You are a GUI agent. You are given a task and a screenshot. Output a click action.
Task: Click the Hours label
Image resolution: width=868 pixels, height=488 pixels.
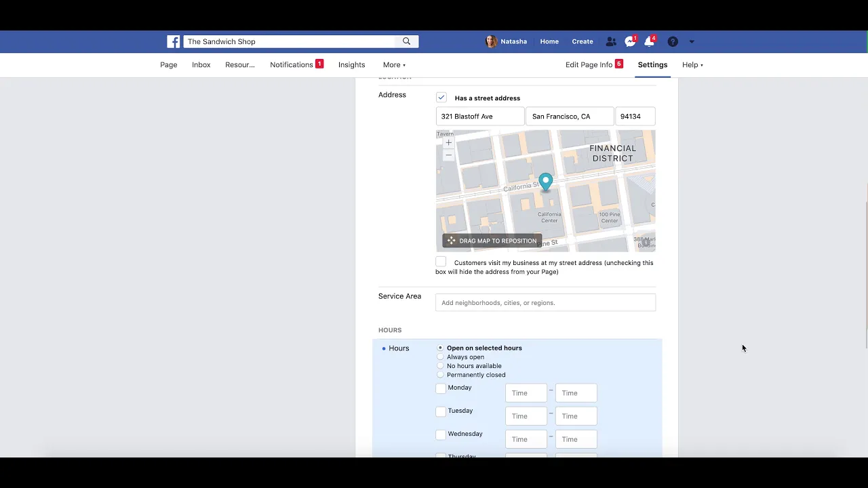point(399,348)
